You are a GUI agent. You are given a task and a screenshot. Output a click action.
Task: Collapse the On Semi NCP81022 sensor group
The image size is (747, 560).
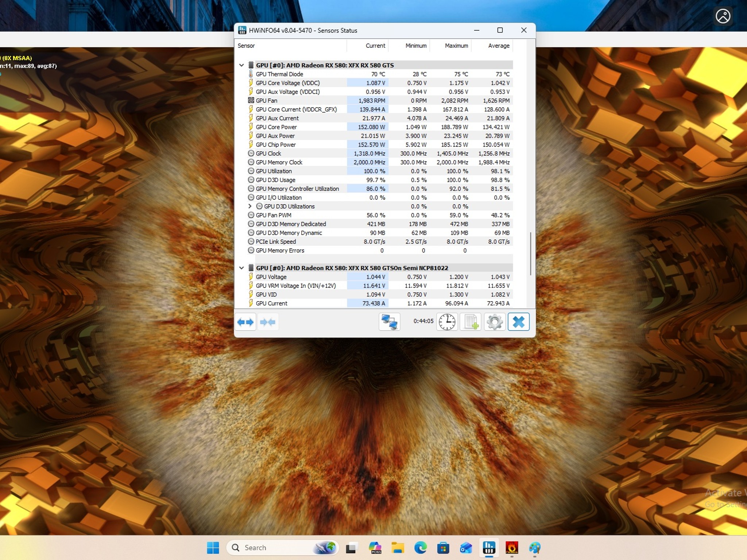point(241,268)
